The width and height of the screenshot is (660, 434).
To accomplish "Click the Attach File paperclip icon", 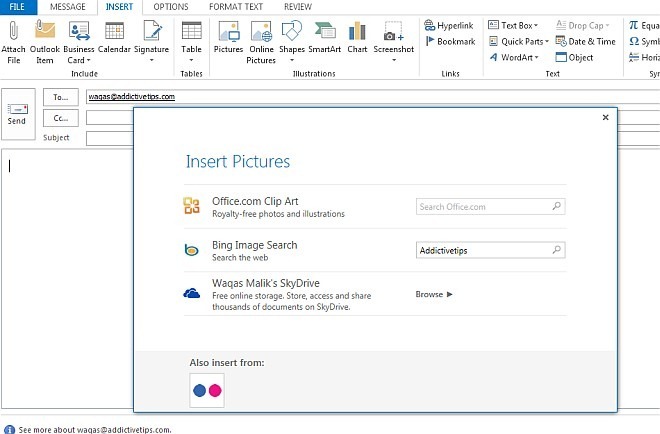I will [x=13, y=31].
